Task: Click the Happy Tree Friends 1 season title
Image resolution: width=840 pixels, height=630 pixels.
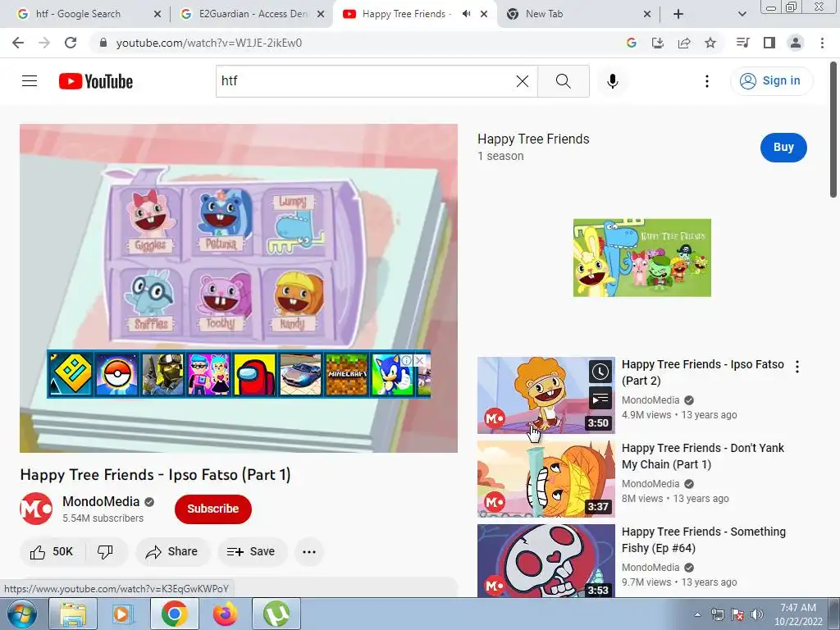Action: point(533,139)
